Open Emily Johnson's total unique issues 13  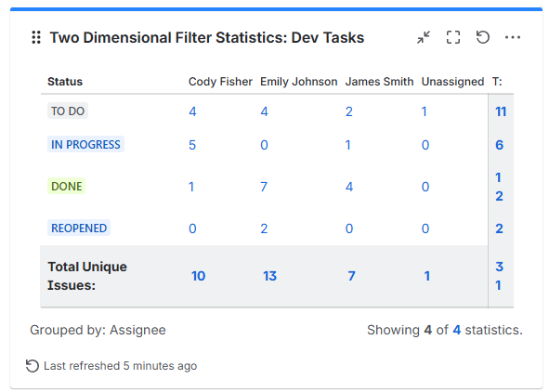(x=270, y=276)
